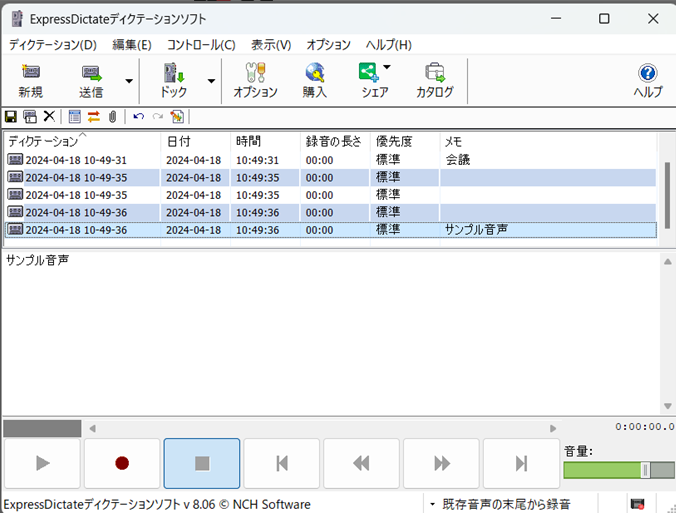Click the recorder status bar icon
Image resolution: width=676 pixels, height=513 pixels.
point(637,504)
